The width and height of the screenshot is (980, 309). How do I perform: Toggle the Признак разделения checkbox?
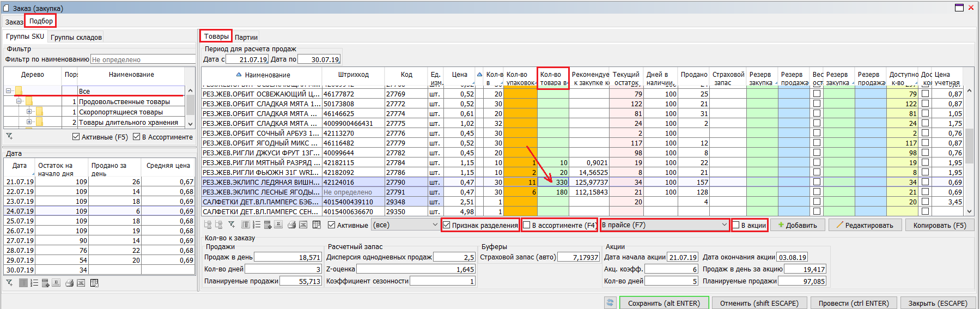(447, 225)
